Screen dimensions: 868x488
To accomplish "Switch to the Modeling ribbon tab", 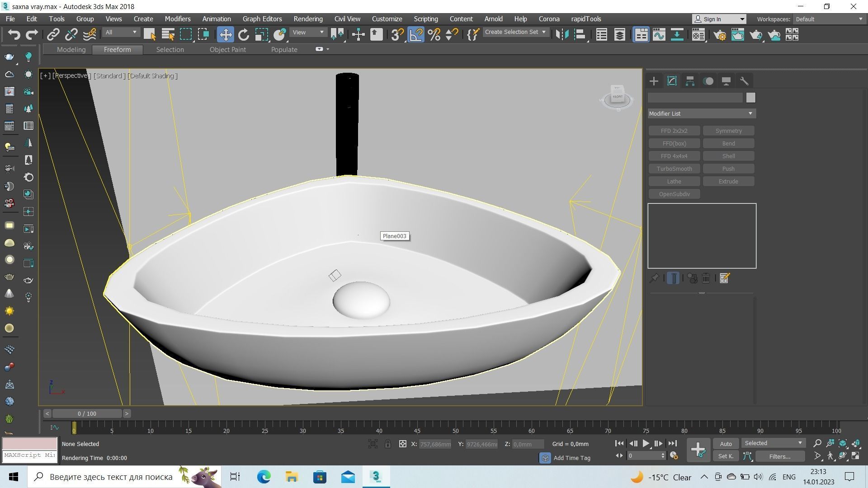I will [71, 50].
